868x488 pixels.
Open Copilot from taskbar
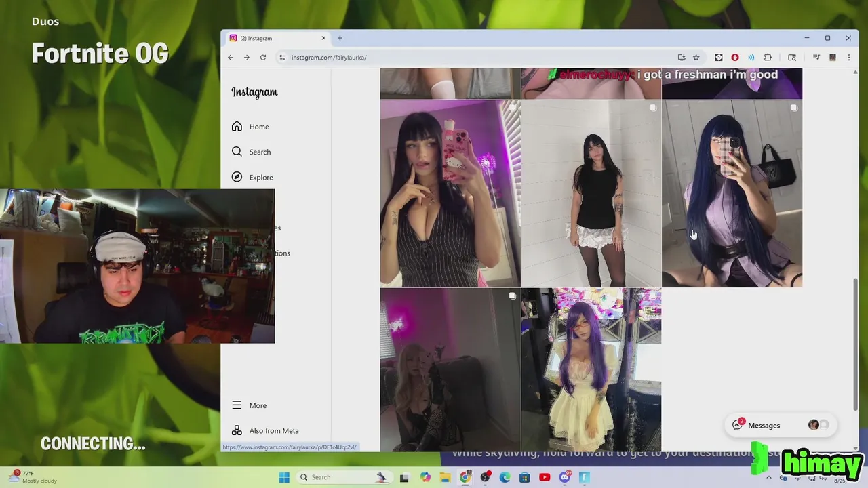(425, 477)
